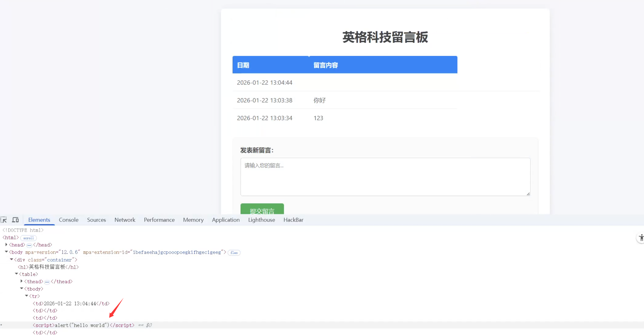Activate the inspect element picker icon
644x336 pixels.
pyautogui.click(x=3, y=220)
